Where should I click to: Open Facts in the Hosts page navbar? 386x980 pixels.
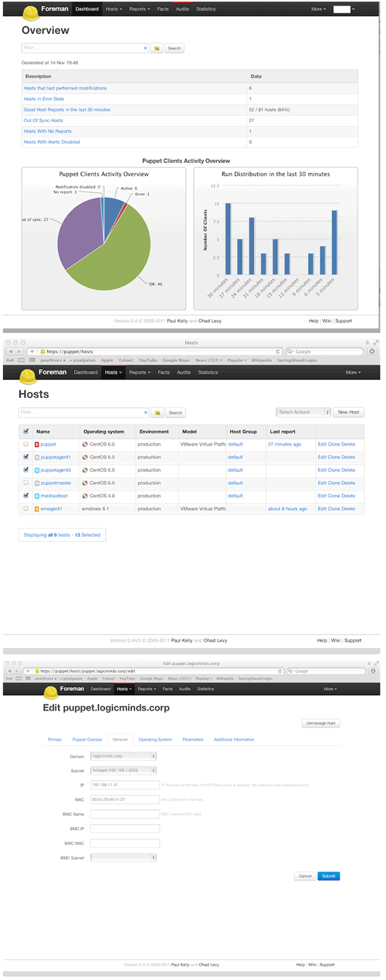point(164,372)
